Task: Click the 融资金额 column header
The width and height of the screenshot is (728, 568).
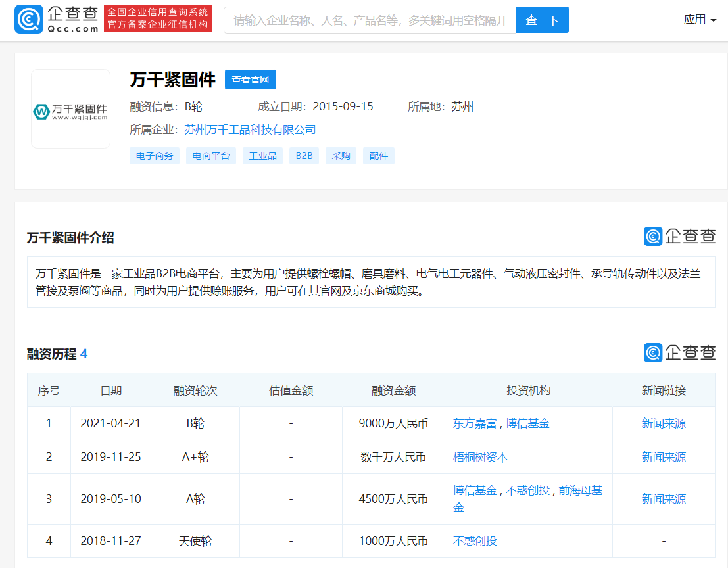Action: tap(393, 390)
